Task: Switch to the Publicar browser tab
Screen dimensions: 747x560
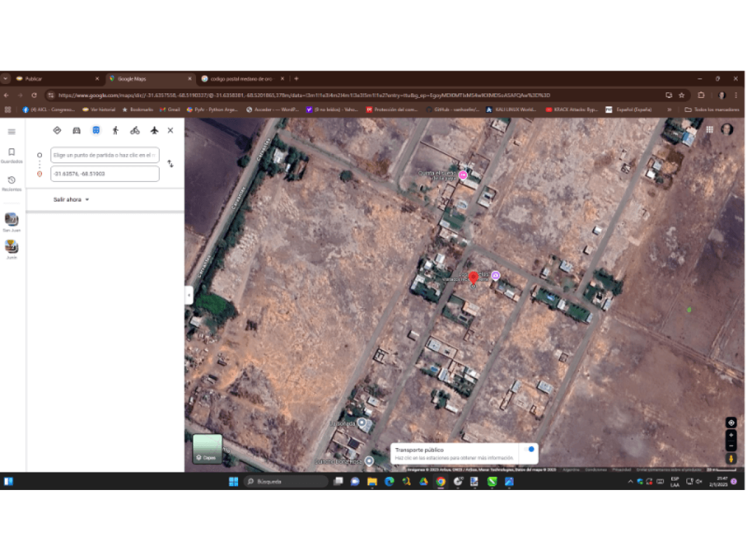Action: coord(57,79)
